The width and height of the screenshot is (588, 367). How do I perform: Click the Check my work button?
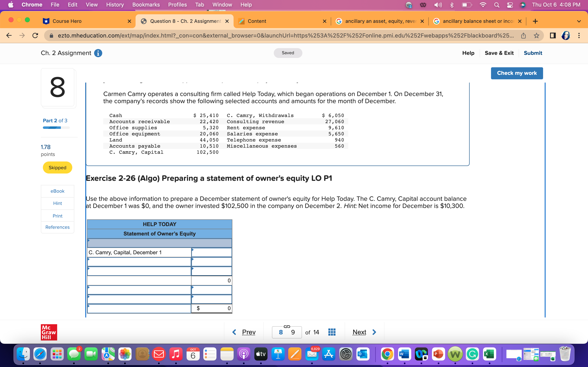click(x=517, y=73)
